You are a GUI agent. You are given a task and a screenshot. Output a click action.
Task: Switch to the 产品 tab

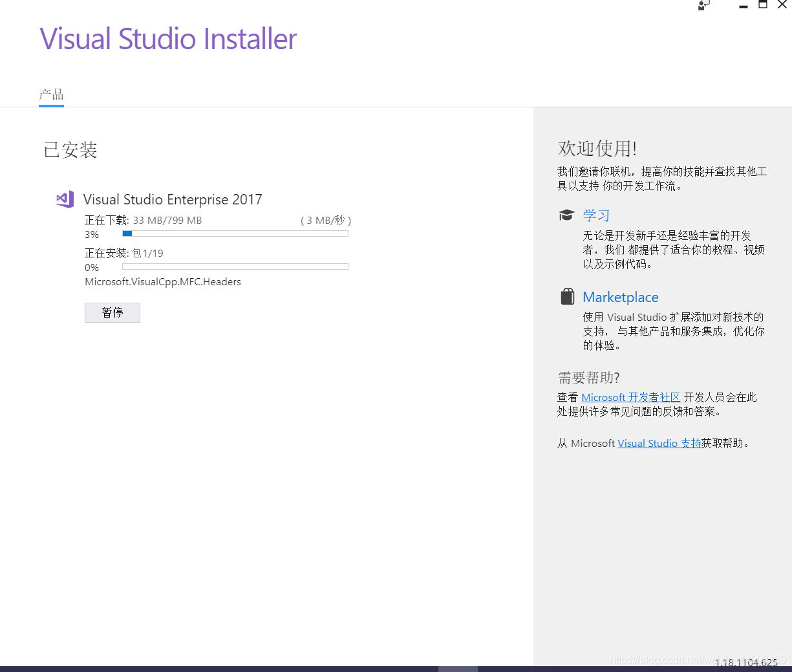pos(51,95)
